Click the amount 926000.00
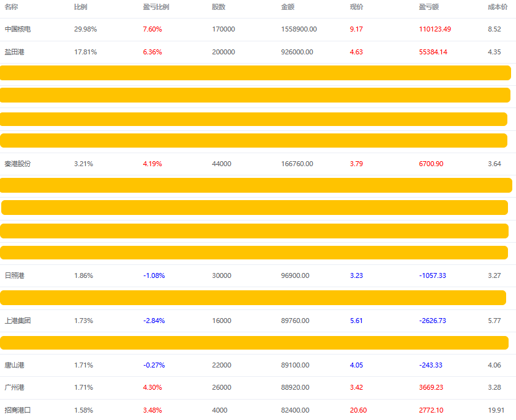This screenshot has height=420, width=516. click(x=297, y=52)
